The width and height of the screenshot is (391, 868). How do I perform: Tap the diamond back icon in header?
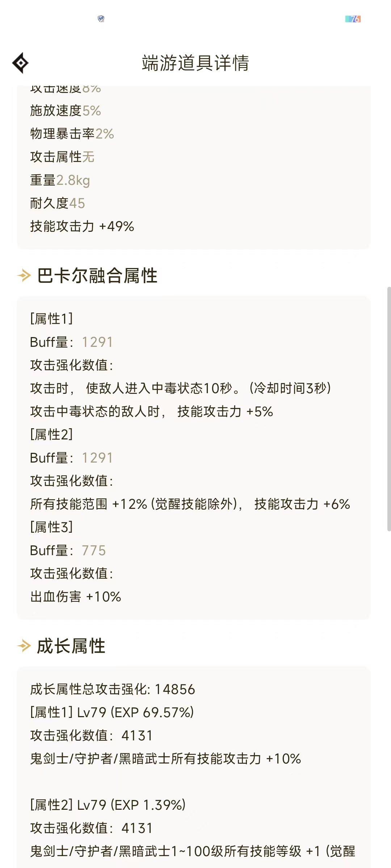coord(21,63)
